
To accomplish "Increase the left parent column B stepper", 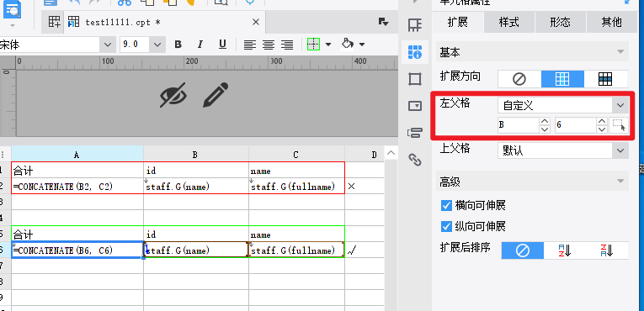I will [545, 121].
